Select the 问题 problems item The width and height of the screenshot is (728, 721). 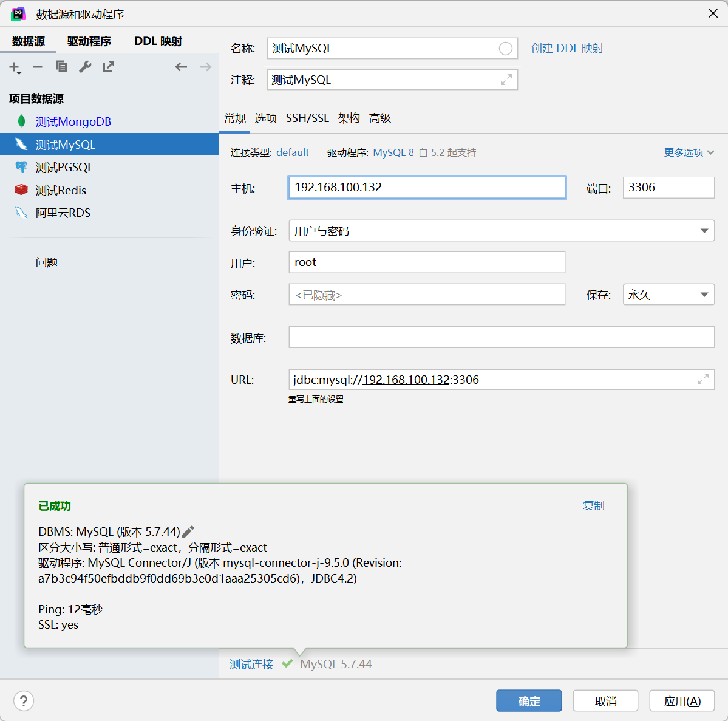tap(46, 262)
